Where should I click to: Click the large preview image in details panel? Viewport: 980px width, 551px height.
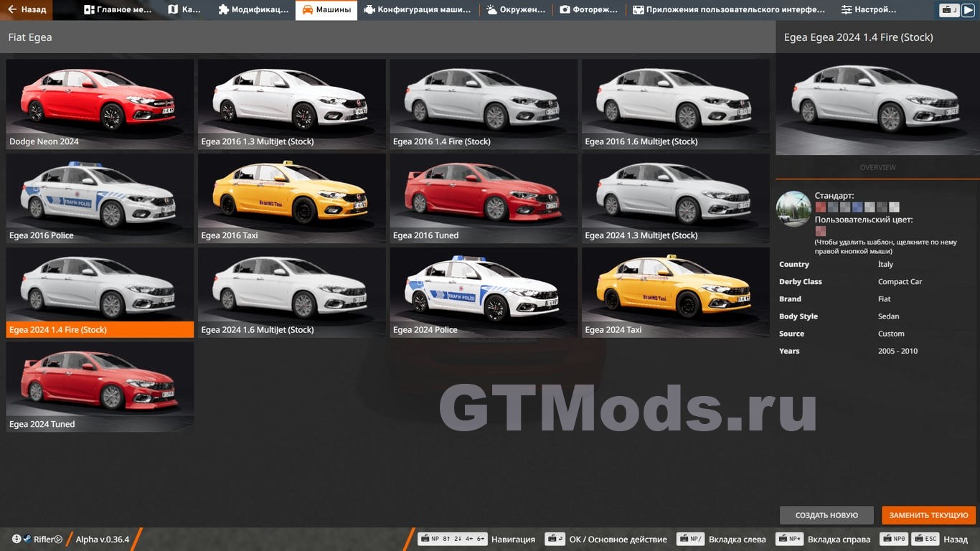click(x=877, y=104)
